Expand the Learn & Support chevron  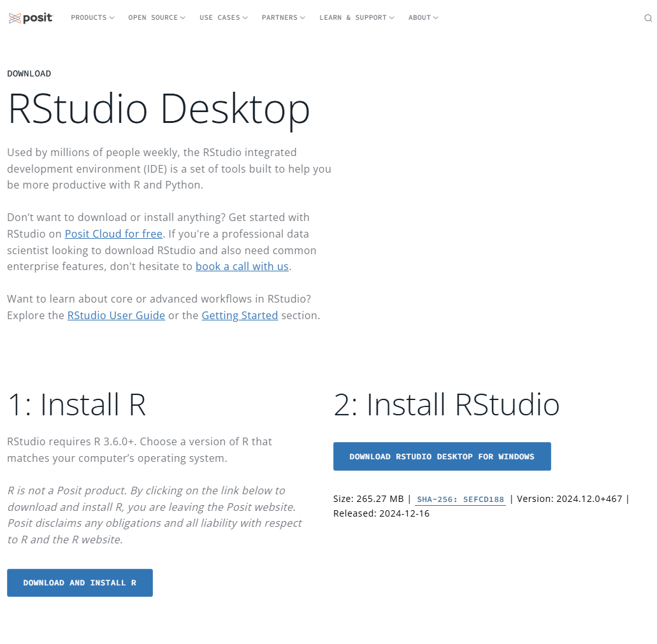(x=392, y=18)
